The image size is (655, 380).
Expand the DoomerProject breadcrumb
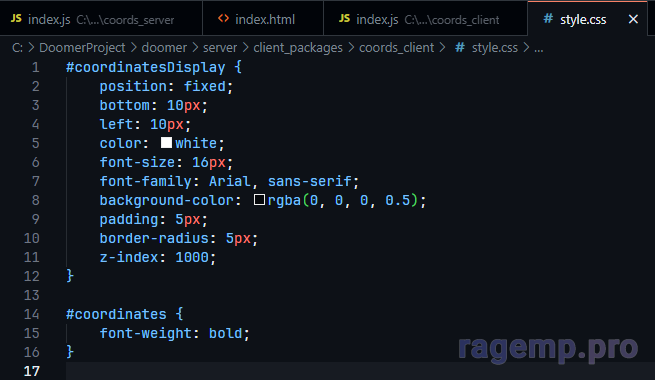(x=82, y=48)
